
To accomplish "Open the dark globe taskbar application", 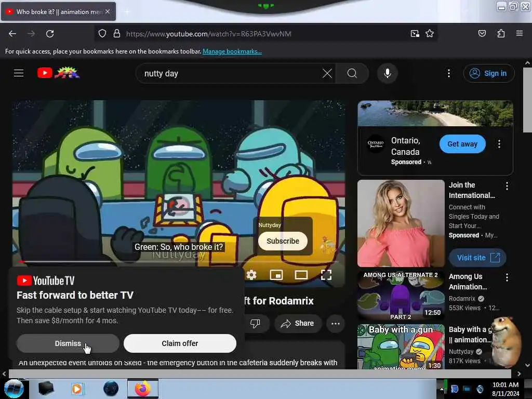I will (111, 389).
